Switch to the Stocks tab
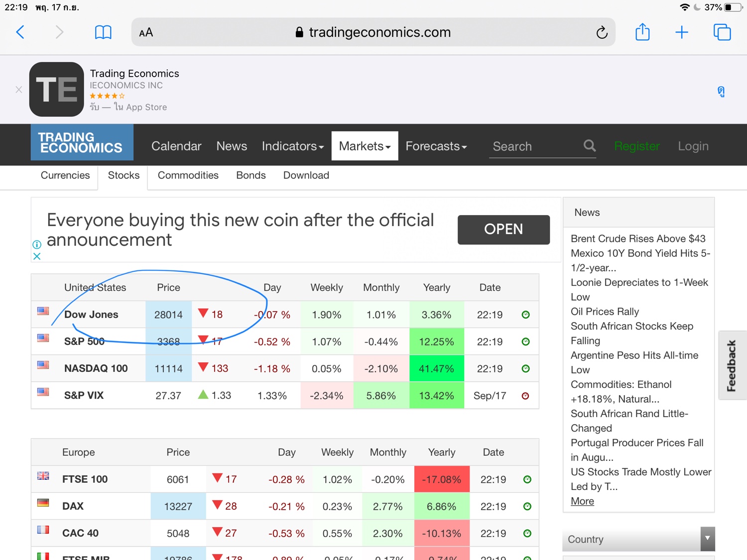The width and height of the screenshot is (747, 560). 124,175
